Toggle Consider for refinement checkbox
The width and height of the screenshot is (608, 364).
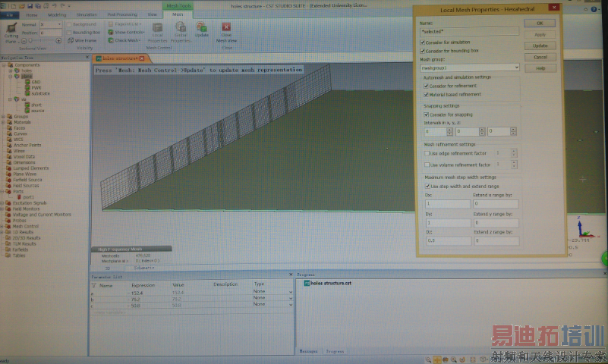[426, 86]
